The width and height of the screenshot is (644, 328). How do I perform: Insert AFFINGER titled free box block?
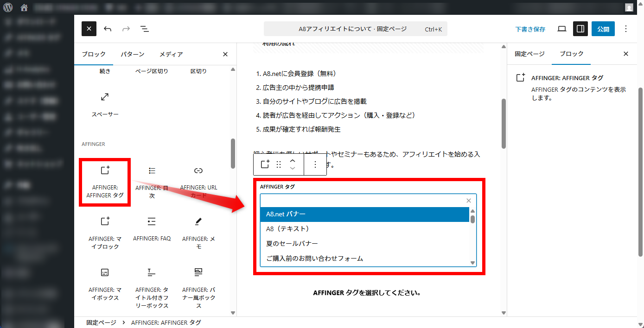tap(152, 288)
